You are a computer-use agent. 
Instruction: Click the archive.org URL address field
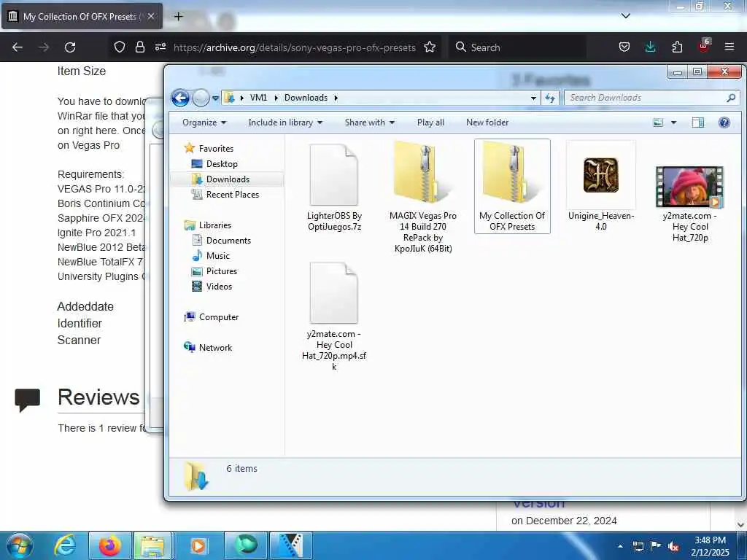coord(295,47)
